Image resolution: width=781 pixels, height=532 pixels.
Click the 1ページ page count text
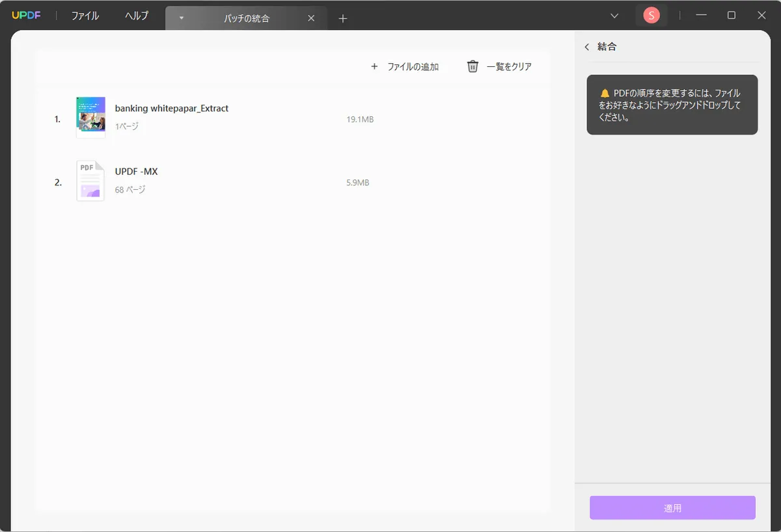point(127,126)
